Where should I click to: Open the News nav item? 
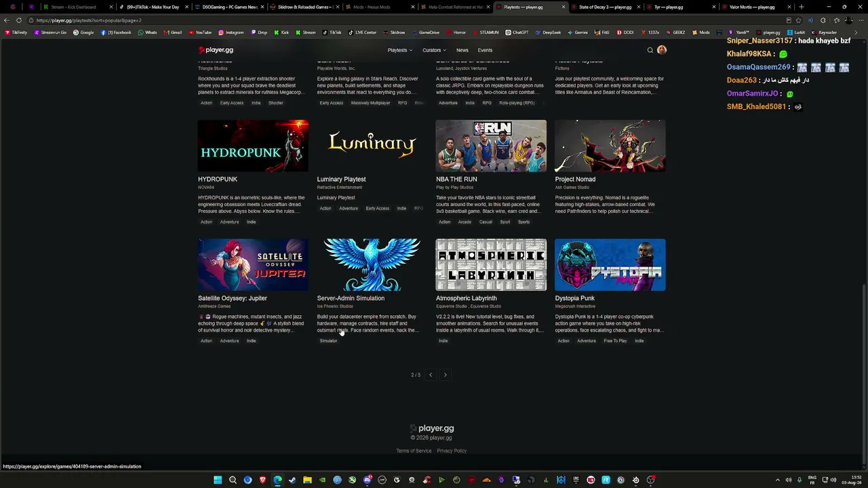tap(462, 50)
